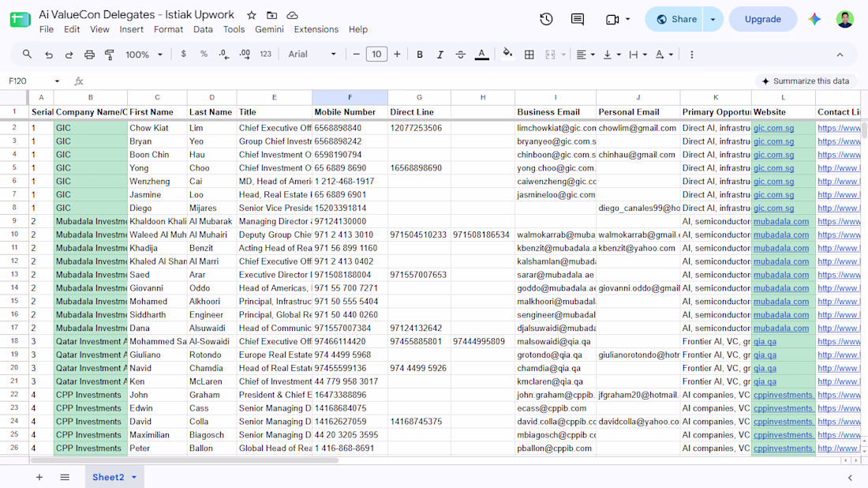
Task: Click the Share button
Action: click(x=675, y=20)
